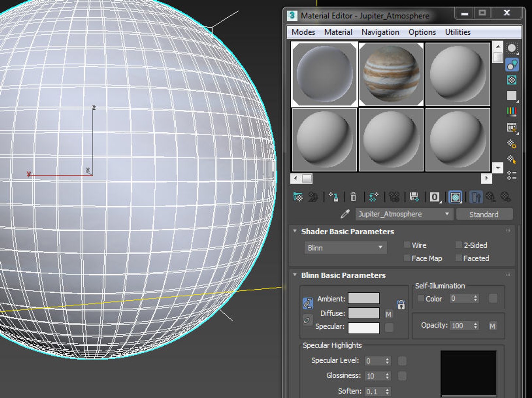Select the Jupiter textured sample slot
The image size is (532, 398).
tap(391, 74)
